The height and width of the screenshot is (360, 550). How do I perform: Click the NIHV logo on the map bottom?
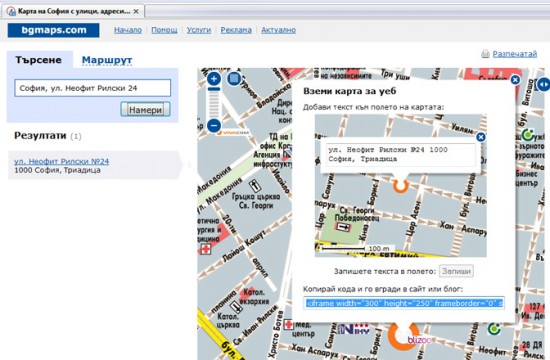(354, 329)
